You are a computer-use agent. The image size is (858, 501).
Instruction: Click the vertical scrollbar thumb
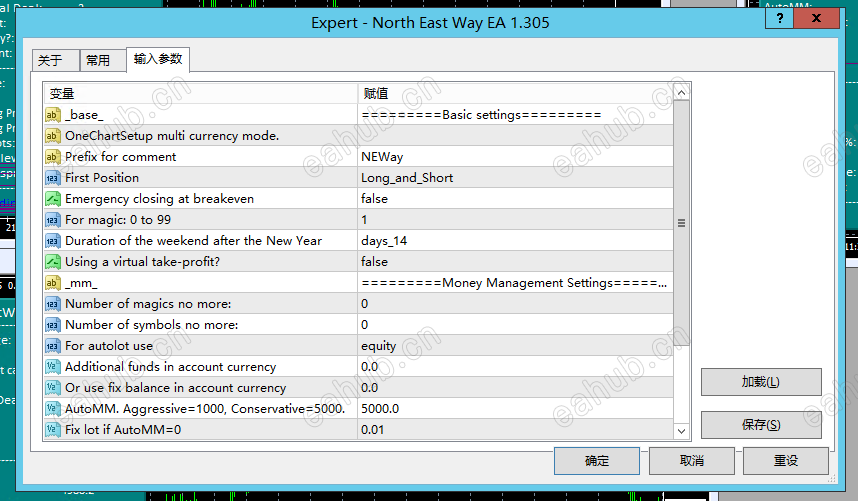pos(681,223)
